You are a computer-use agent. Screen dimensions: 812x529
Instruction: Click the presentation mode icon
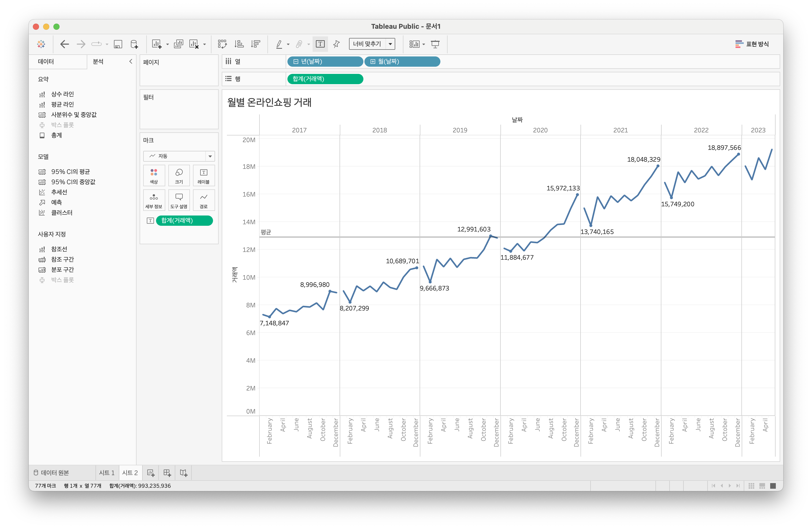(435, 44)
